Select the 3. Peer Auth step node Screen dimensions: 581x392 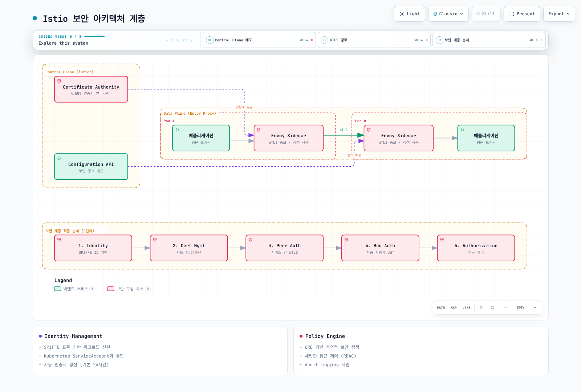(x=285, y=248)
